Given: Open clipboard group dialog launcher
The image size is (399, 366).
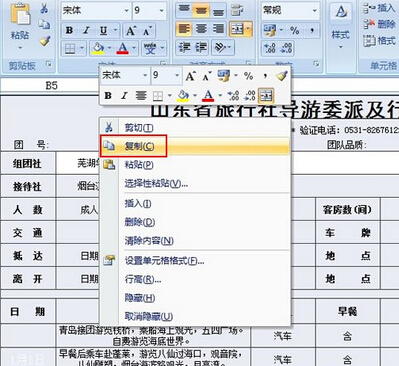Looking at the screenshot, I should (x=49, y=64).
